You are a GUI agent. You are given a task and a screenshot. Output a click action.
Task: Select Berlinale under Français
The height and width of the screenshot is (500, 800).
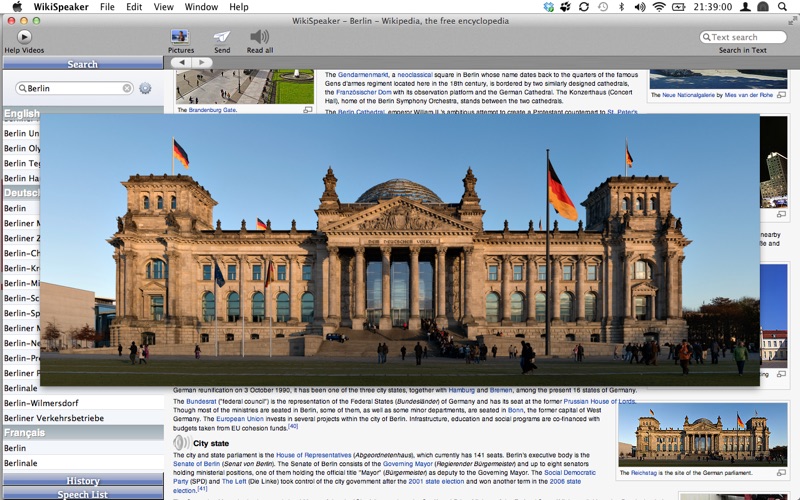point(83,463)
